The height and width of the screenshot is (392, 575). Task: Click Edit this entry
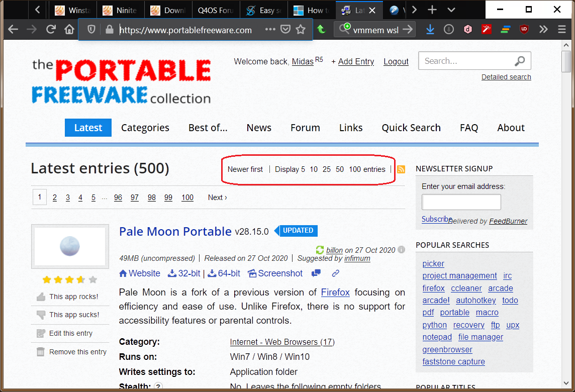pyautogui.click(x=65, y=333)
